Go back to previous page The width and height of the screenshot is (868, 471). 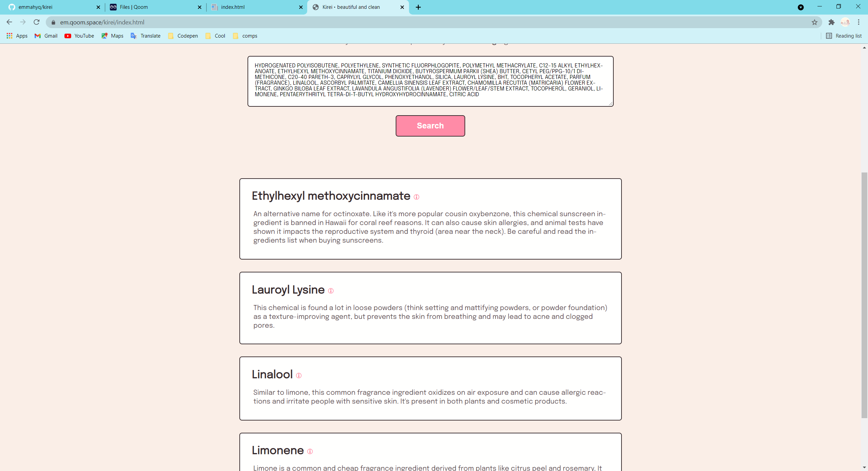[9, 22]
